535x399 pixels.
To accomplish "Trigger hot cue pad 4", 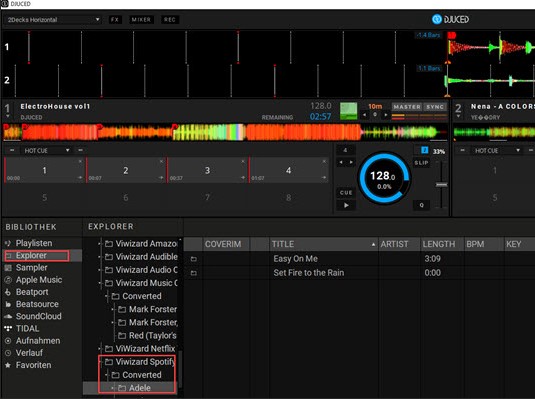I will click(288, 170).
